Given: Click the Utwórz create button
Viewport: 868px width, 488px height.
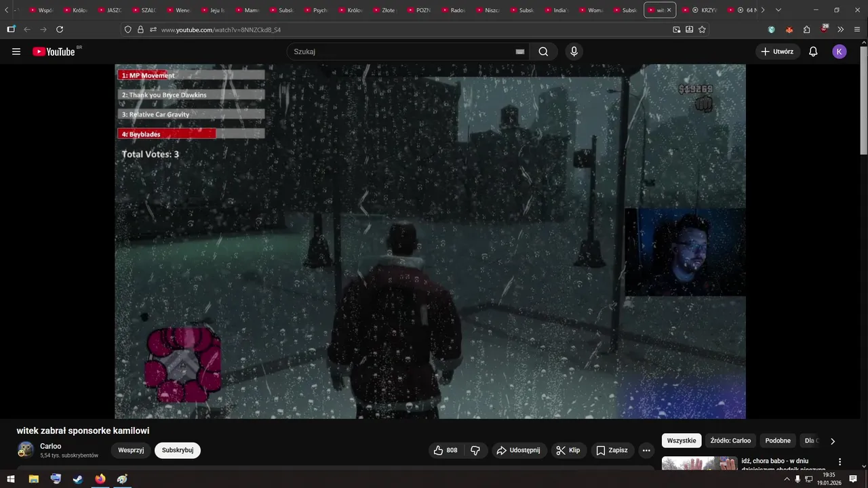Looking at the screenshot, I should point(778,52).
